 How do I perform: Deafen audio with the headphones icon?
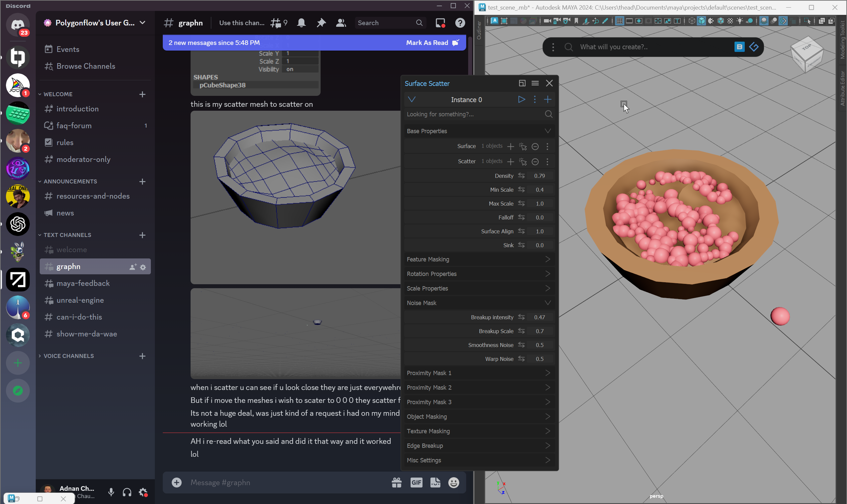[x=127, y=492]
